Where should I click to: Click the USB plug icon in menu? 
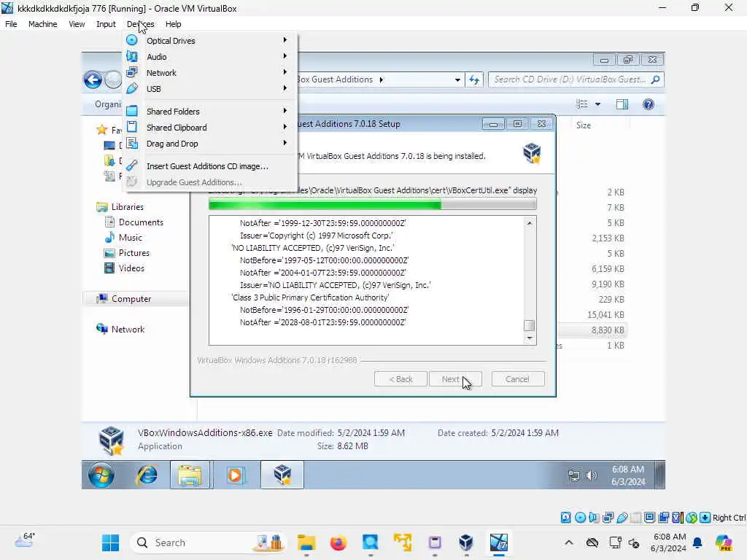click(132, 89)
